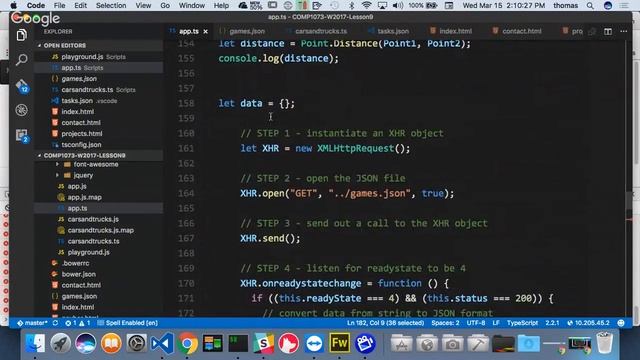640x360 pixels.
Task: Close the app.ts editor tab
Action: 205,31
